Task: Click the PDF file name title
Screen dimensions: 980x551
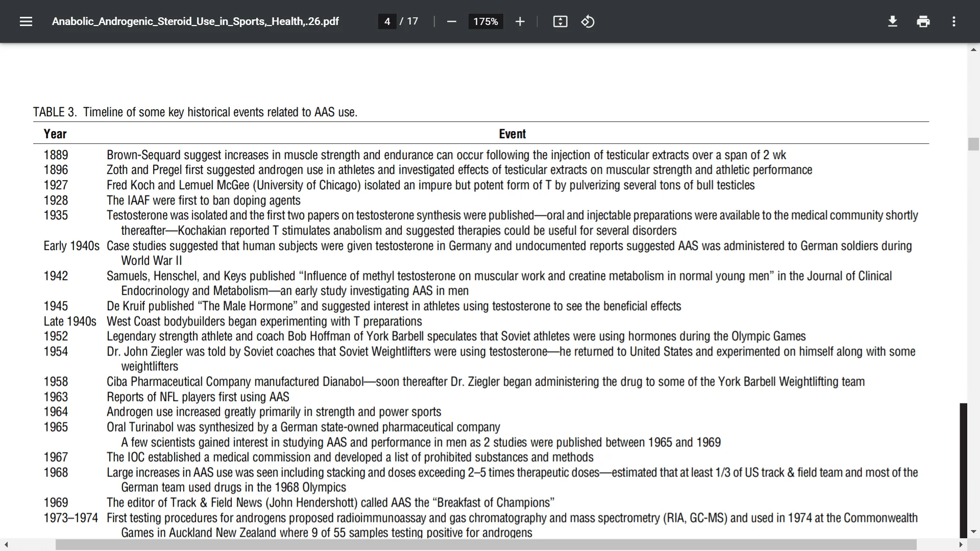Action: pos(195,21)
